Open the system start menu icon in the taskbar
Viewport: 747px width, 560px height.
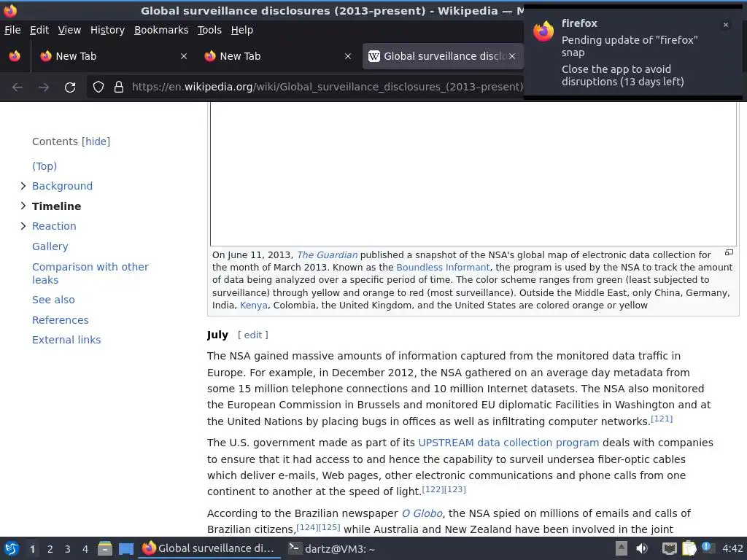tap(12, 548)
